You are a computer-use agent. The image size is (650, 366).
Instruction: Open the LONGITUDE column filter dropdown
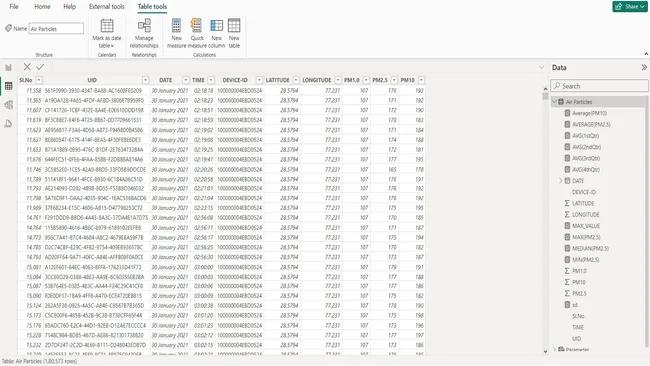coord(338,80)
